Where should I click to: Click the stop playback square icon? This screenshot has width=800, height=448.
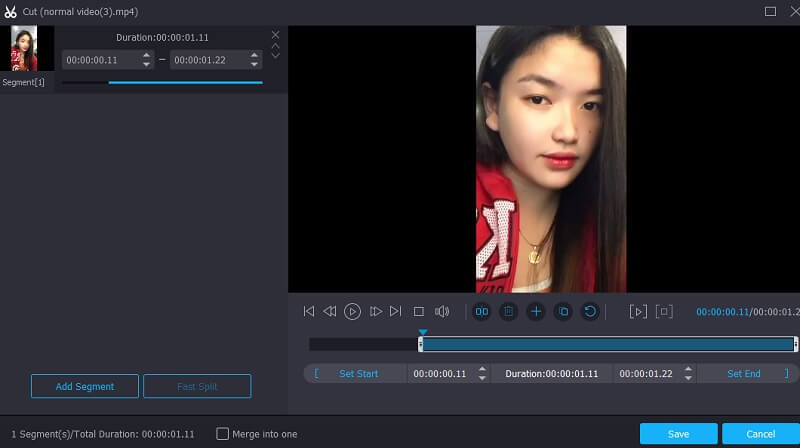tap(419, 312)
